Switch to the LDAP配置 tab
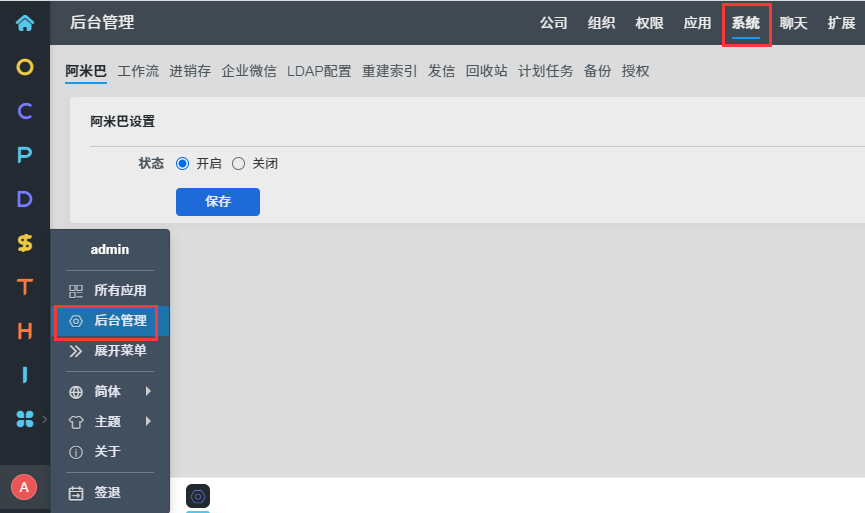 [x=319, y=71]
